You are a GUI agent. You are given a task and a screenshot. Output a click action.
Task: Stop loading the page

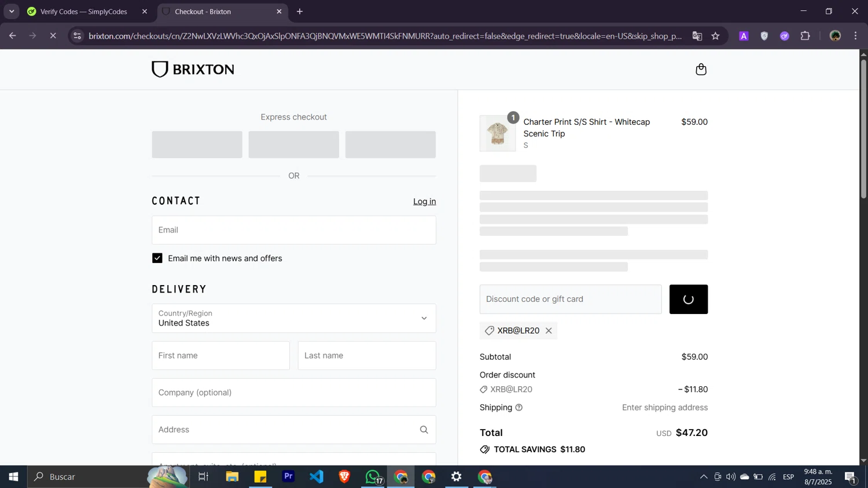click(x=53, y=36)
